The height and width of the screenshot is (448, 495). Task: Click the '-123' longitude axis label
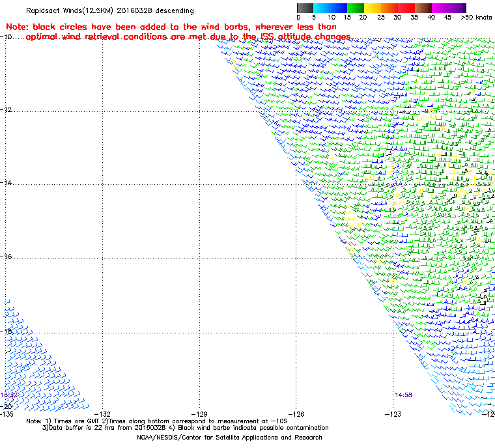(393, 414)
